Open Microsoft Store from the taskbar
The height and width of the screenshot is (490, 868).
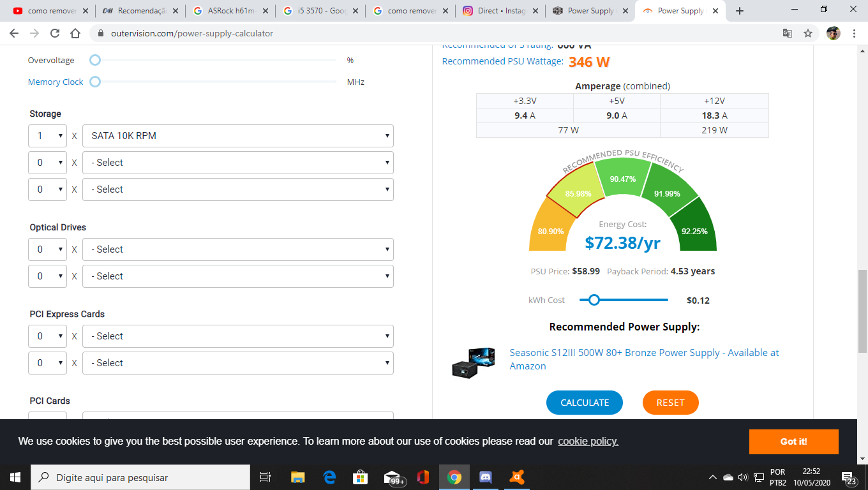point(361,477)
